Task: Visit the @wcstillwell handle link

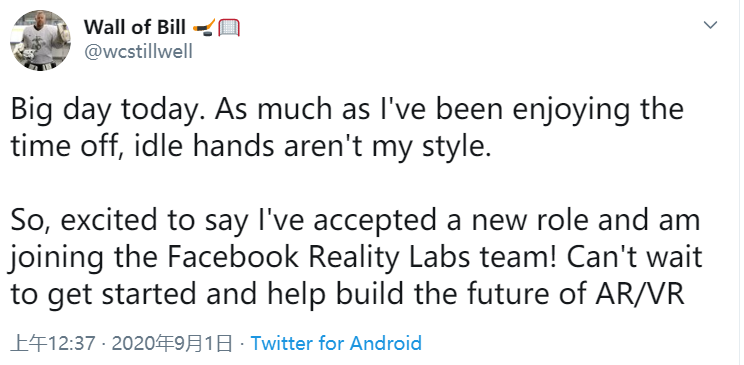Action: click(x=139, y=51)
